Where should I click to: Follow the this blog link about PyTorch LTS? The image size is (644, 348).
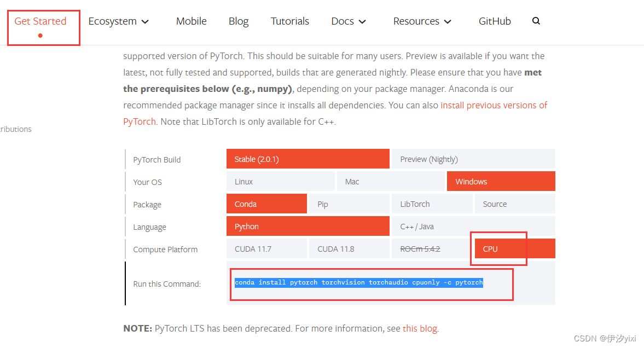tap(419, 328)
